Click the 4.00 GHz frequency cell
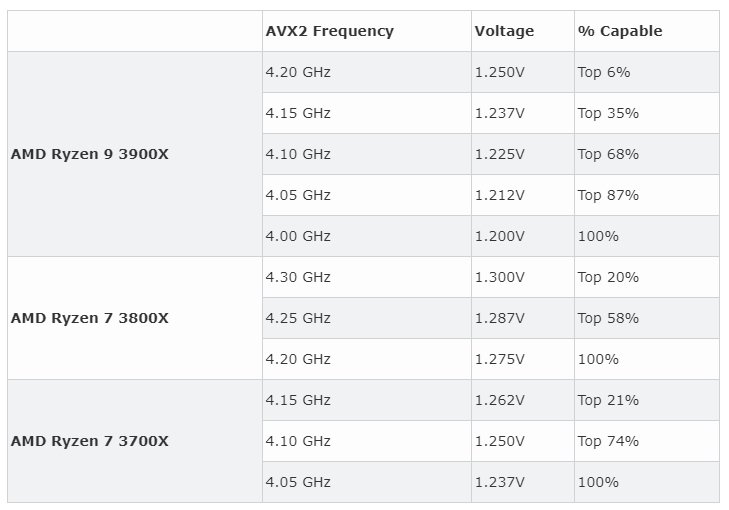This screenshot has width=729, height=510. coord(298,236)
